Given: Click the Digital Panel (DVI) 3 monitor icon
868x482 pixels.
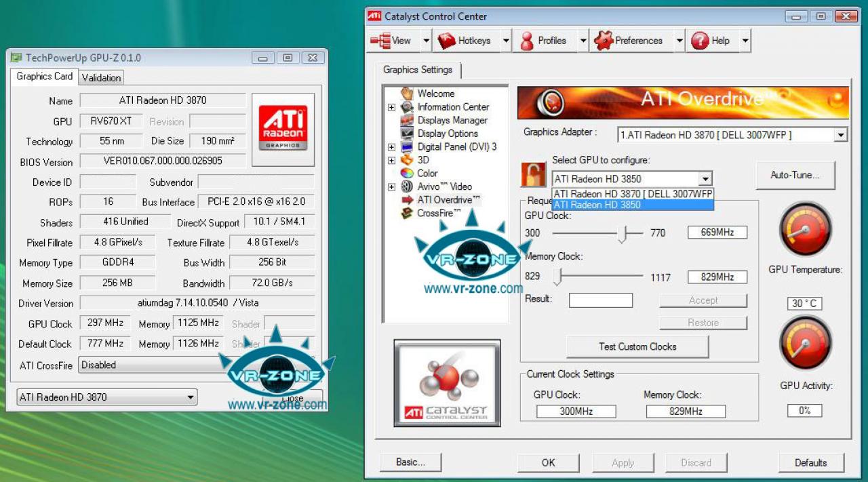Looking at the screenshot, I should (x=407, y=146).
